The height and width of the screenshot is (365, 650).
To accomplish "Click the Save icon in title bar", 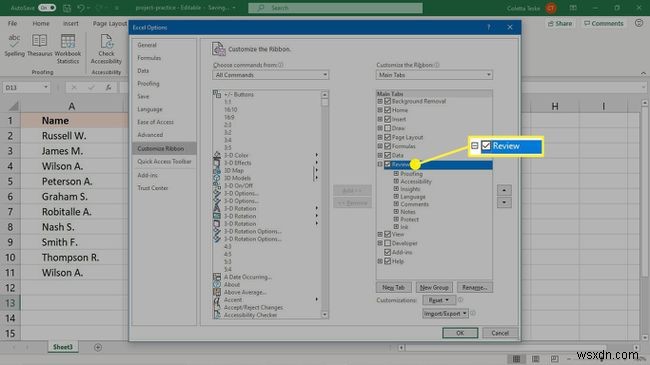I will click(67, 8).
